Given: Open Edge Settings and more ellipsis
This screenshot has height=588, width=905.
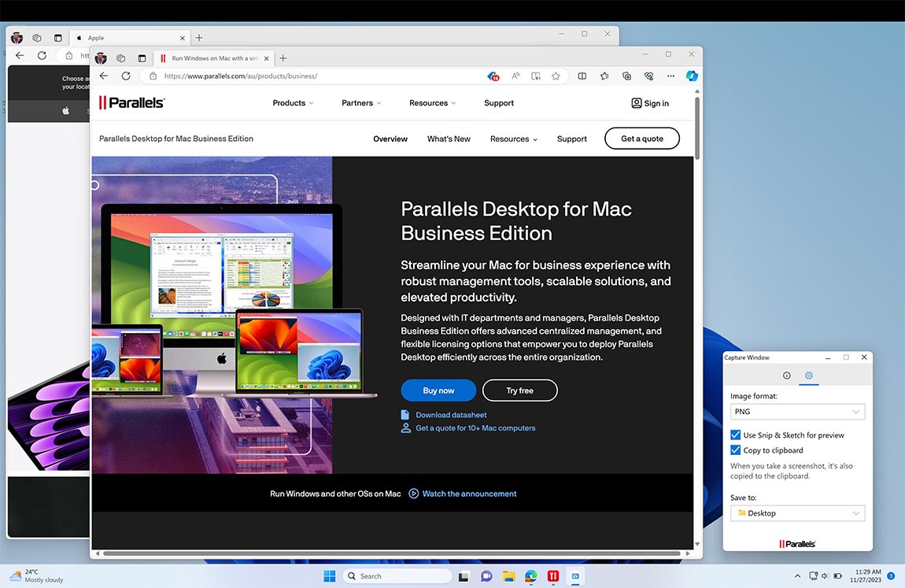Looking at the screenshot, I should [670, 76].
